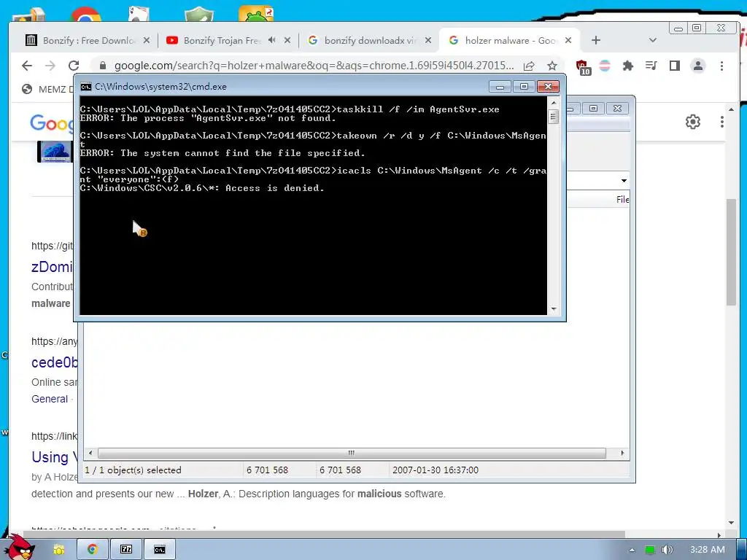Click the General sub-link under cede0b result

point(50,399)
